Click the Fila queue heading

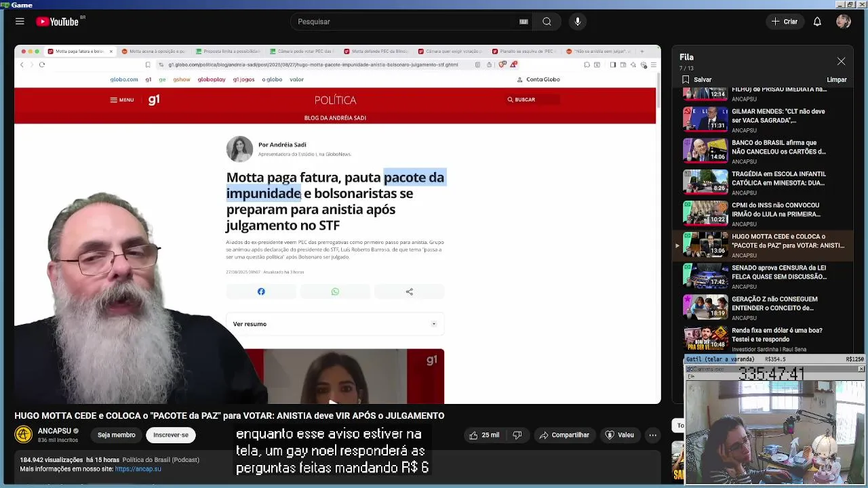tap(686, 58)
